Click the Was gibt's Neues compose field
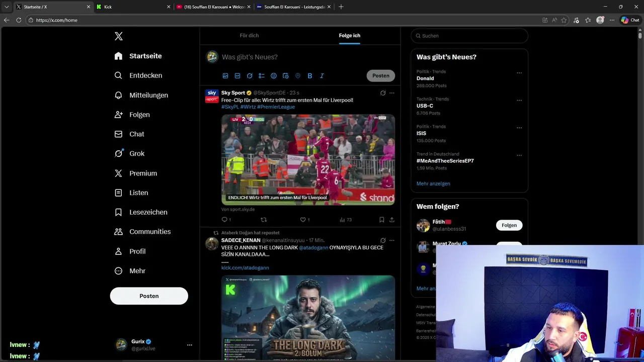The height and width of the screenshot is (362, 644). point(307,57)
